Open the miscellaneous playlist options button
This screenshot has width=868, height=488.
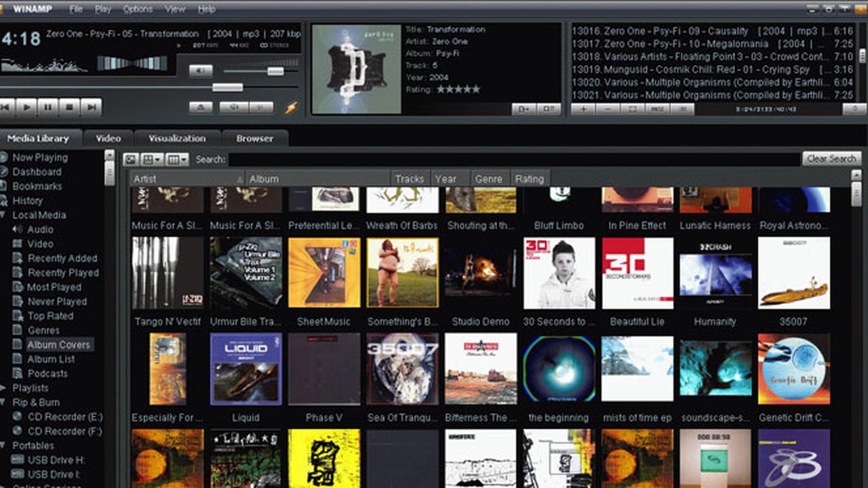click(657, 108)
